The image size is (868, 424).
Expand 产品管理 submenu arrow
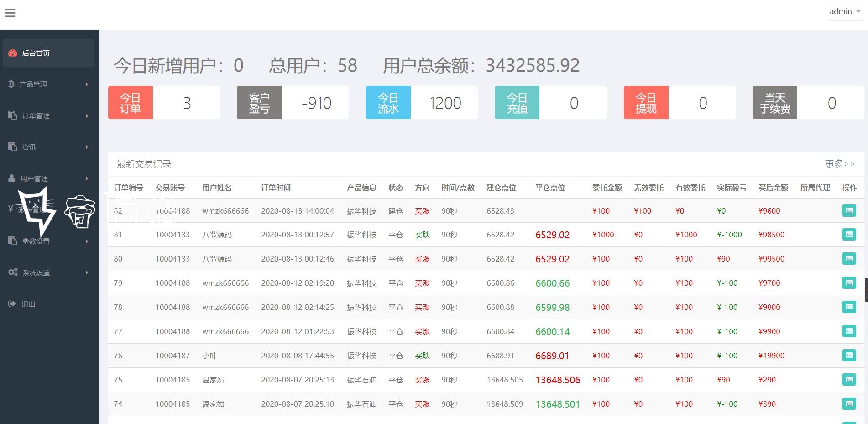click(87, 84)
